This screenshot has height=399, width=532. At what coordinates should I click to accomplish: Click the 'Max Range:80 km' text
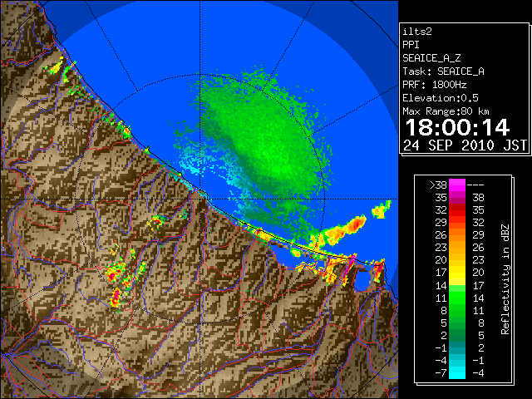pyautogui.click(x=446, y=111)
